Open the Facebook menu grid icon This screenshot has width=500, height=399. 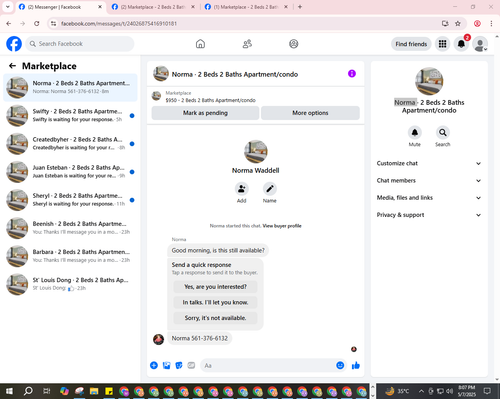(x=442, y=44)
